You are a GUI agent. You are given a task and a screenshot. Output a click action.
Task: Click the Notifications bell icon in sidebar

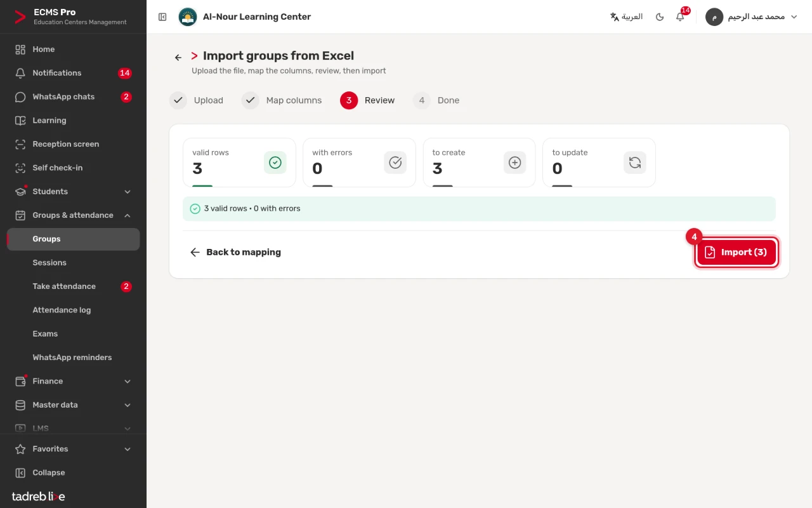click(x=20, y=73)
